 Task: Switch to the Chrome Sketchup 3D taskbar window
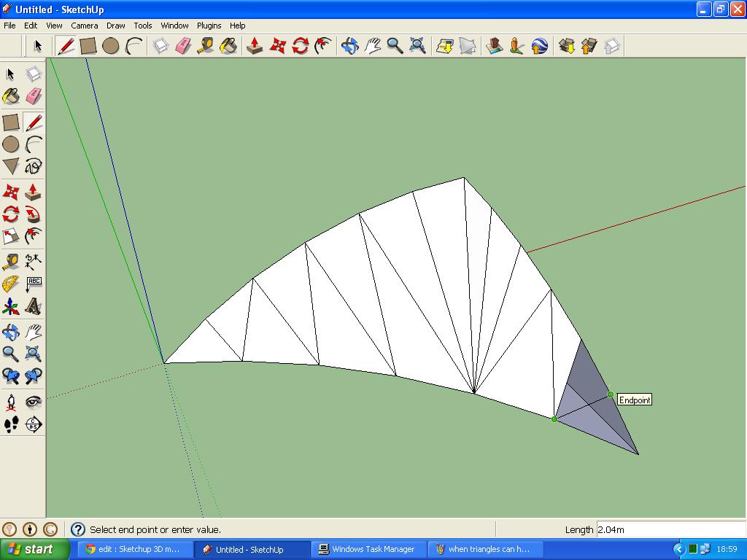coord(135,549)
